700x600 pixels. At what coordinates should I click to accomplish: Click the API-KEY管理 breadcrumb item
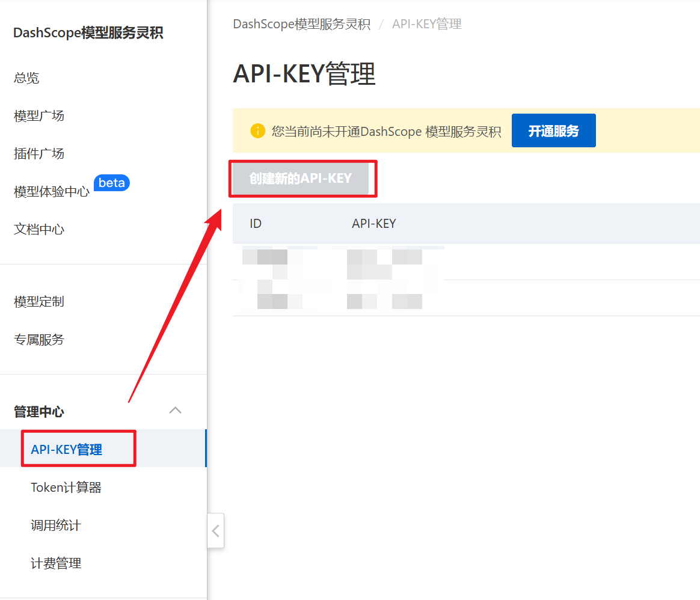click(427, 24)
